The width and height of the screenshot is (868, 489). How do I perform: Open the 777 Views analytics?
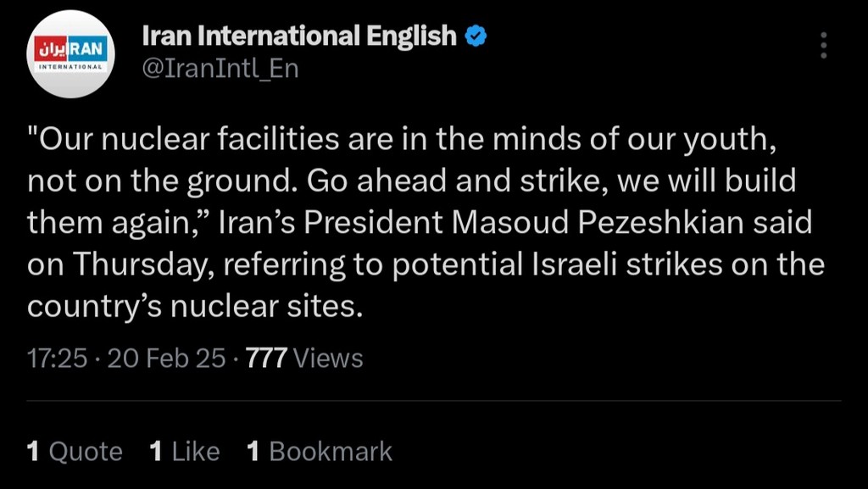304,358
